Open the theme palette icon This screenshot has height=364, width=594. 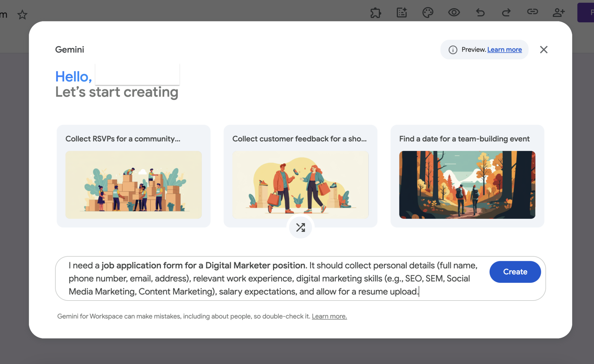[x=428, y=13]
